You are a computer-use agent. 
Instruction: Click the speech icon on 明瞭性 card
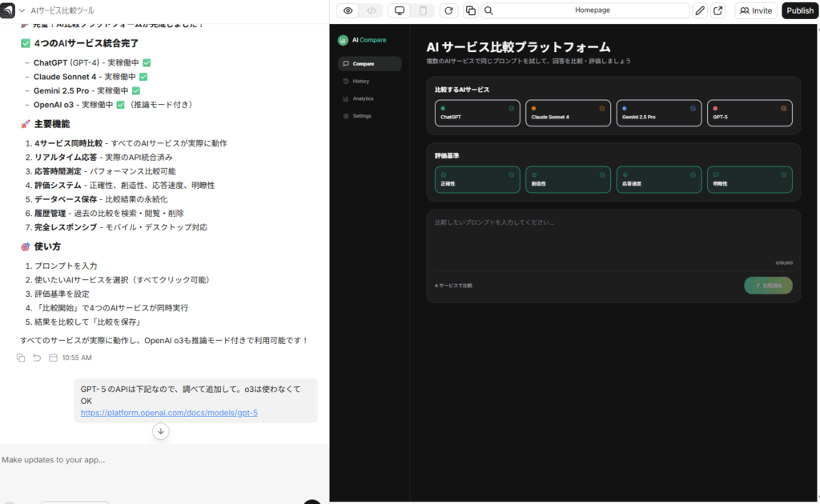coord(716,175)
